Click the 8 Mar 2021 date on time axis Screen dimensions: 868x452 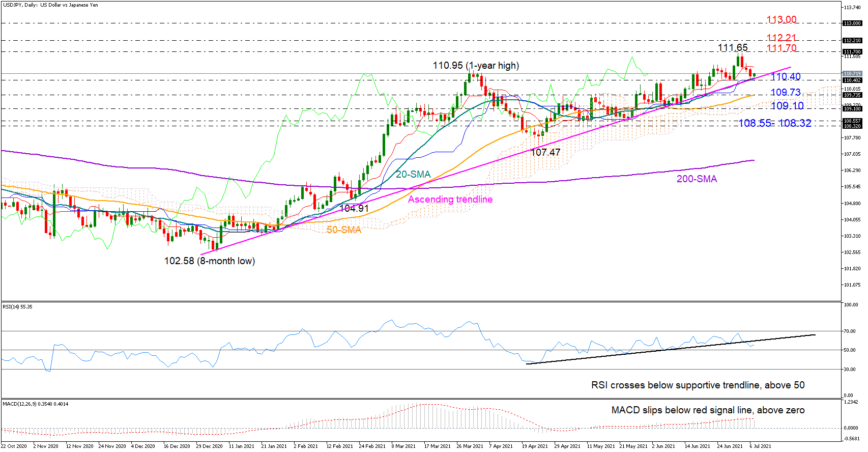[403, 446]
